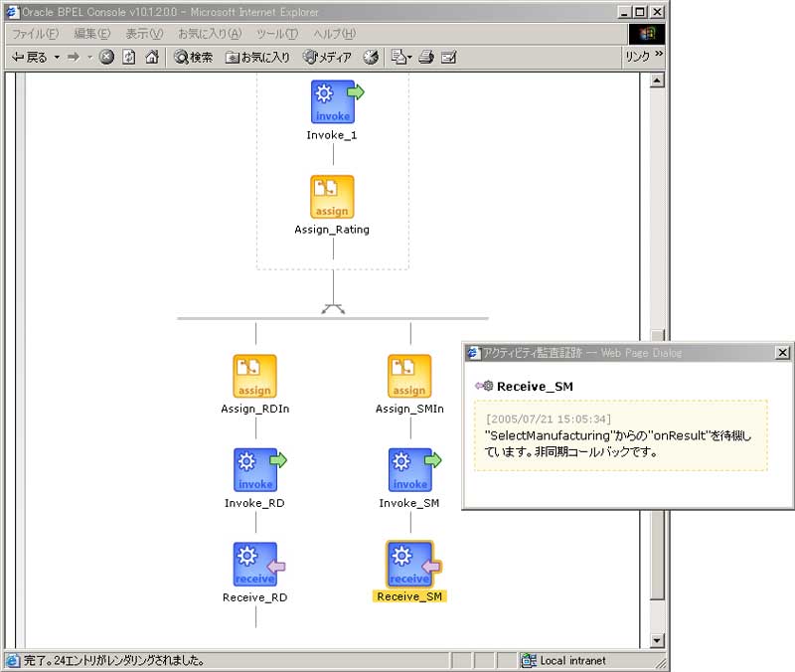Go to the Home page icon
The image size is (795, 672).
click(x=152, y=57)
